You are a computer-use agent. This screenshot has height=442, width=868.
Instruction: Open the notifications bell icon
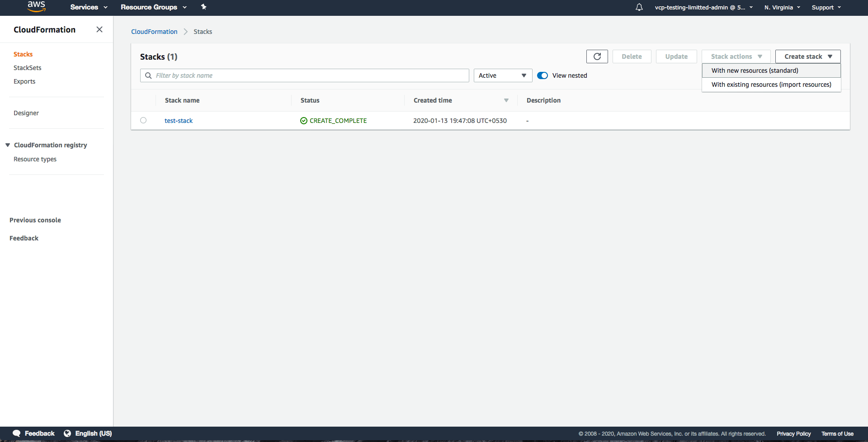(x=639, y=7)
